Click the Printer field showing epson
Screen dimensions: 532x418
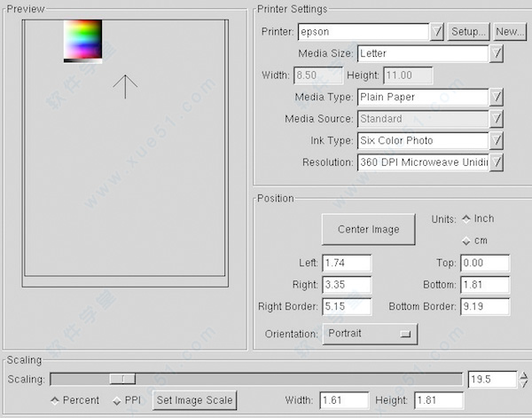click(x=364, y=32)
